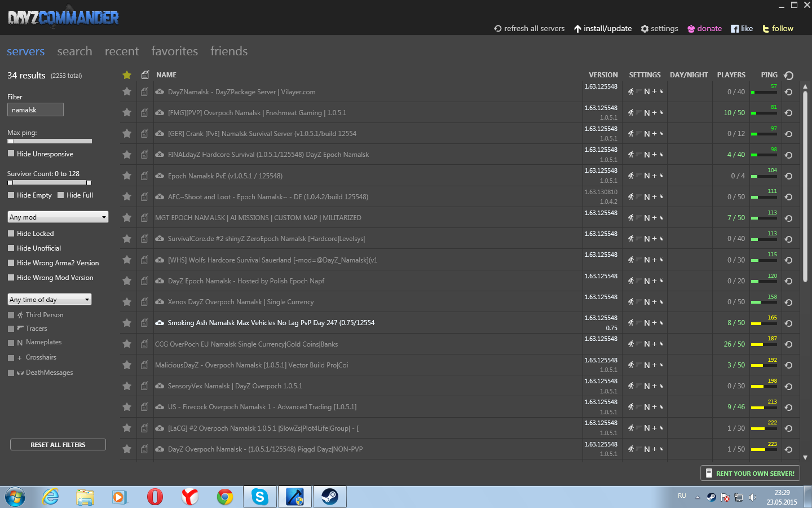Open Steam from the taskbar

click(330, 497)
